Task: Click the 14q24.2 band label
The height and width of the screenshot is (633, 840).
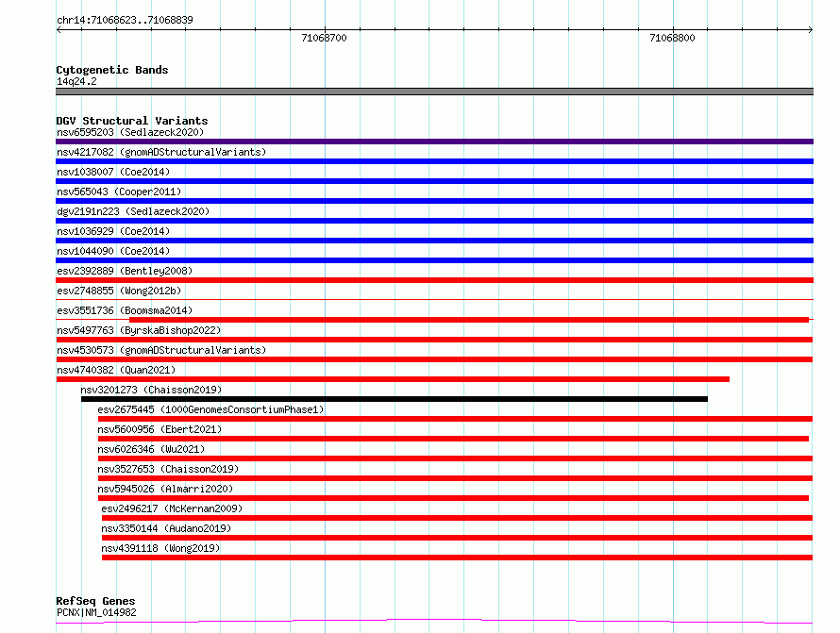Action: [x=76, y=81]
